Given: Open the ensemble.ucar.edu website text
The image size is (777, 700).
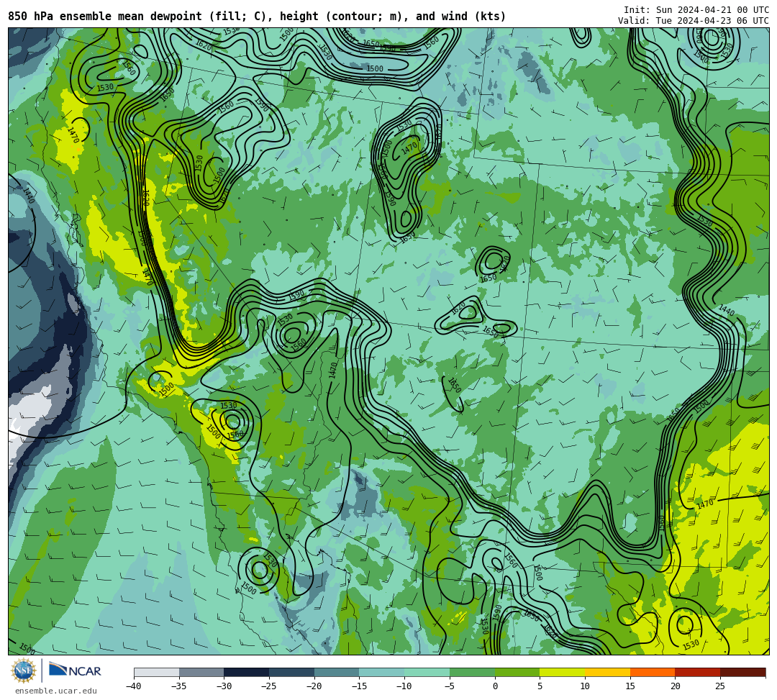Looking at the screenshot, I should tap(56, 691).
